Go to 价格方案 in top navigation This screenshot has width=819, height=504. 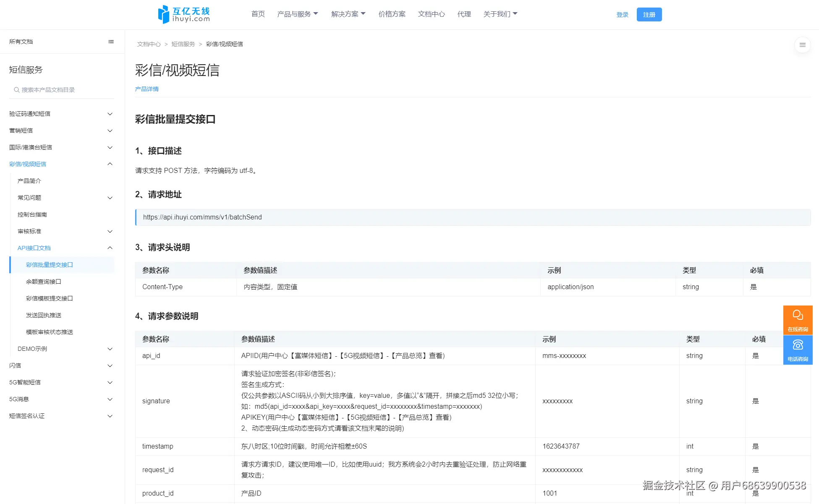tap(392, 14)
